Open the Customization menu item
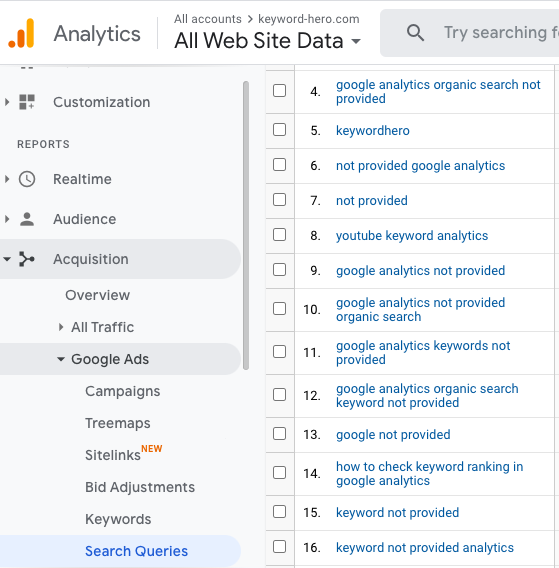 pos(101,102)
